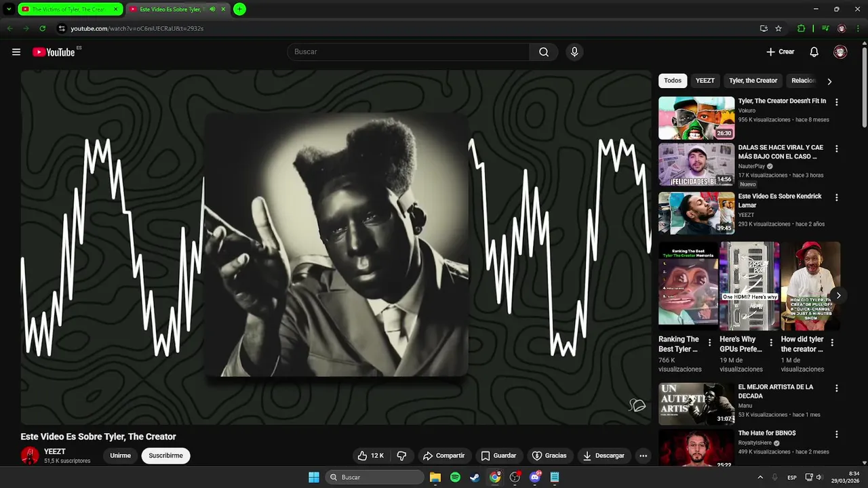This screenshot has width=868, height=488.
Task: Reload the page in the browser
Action: coord(42,28)
